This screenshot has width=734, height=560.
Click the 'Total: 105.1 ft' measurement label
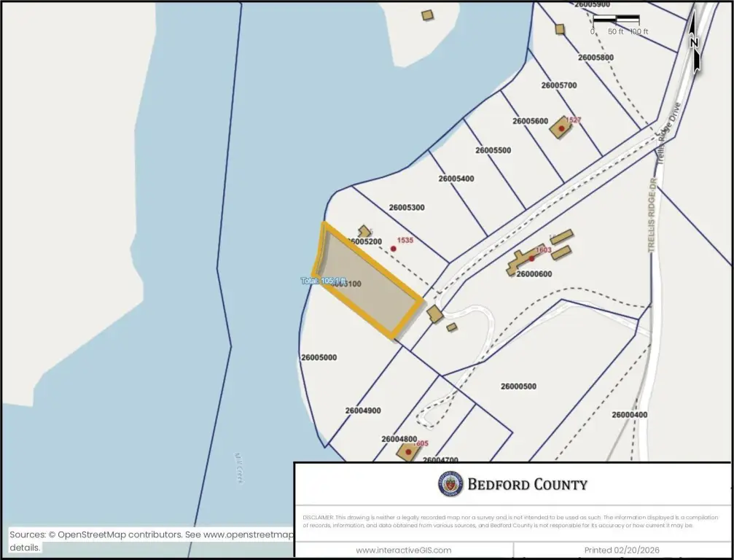pyautogui.click(x=324, y=281)
